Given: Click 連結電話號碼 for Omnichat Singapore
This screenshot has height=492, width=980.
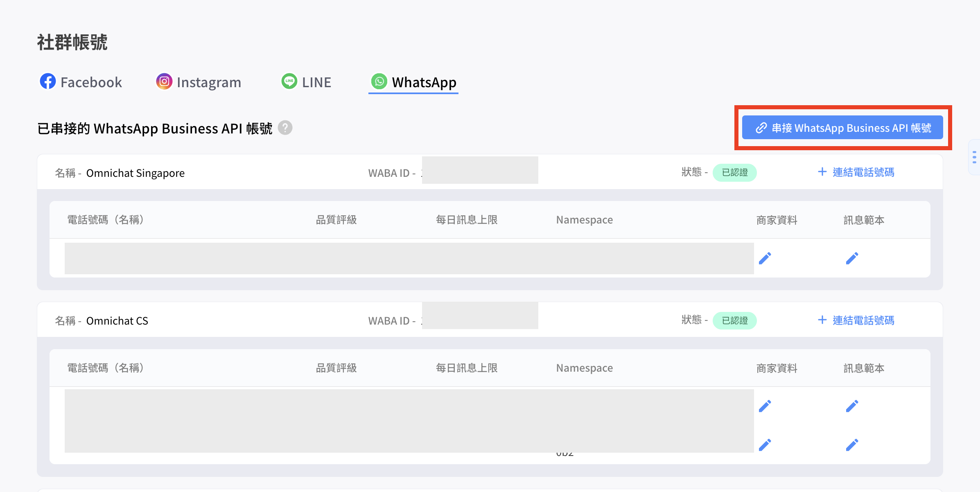Looking at the screenshot, I should coord(856,172).
